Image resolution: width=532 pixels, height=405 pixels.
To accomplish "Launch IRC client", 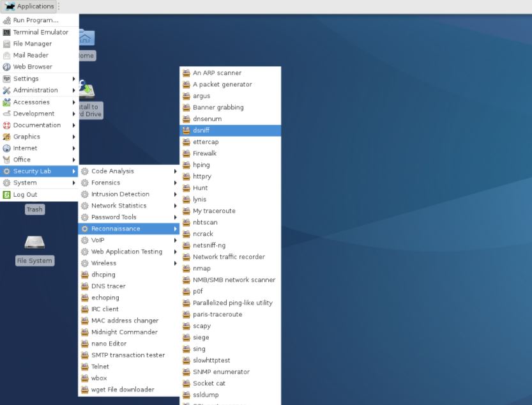I will pos(129,309).
